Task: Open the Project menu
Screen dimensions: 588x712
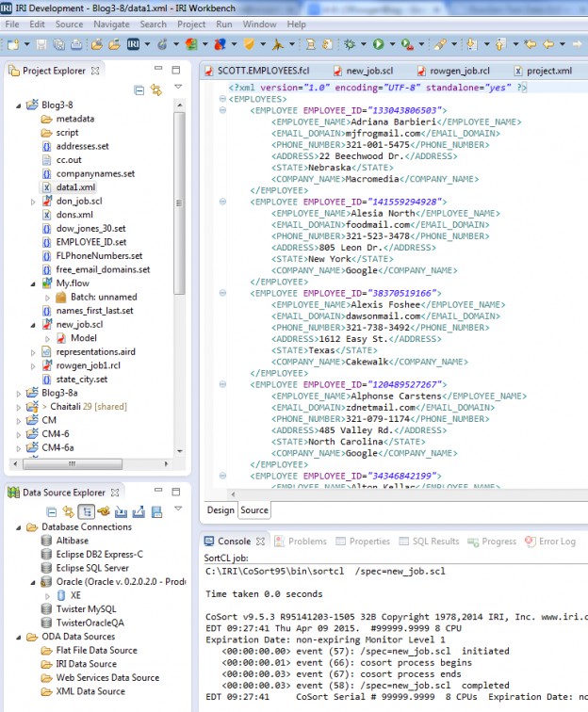Action: (x=191, y=24)
